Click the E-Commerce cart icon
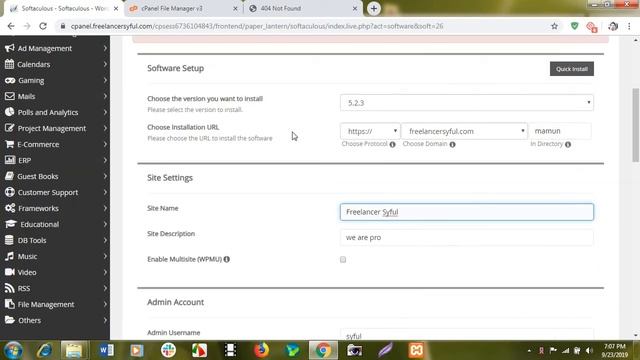 point(9,144)
